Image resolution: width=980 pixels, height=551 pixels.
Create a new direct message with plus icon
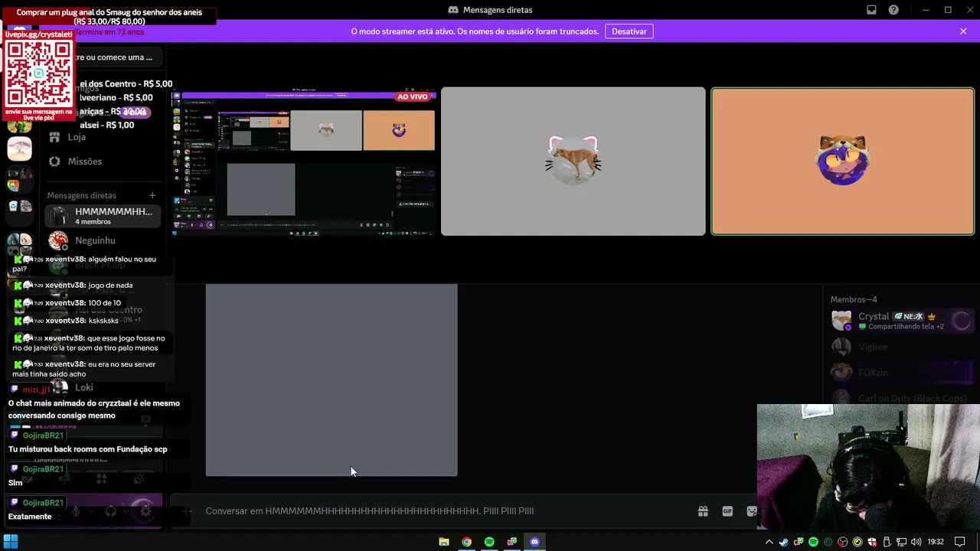click(152, 195)
